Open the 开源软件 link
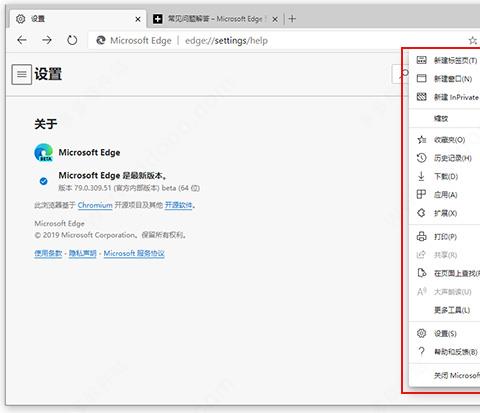This screenshot has height=413, width=480. tap(179, 205)
